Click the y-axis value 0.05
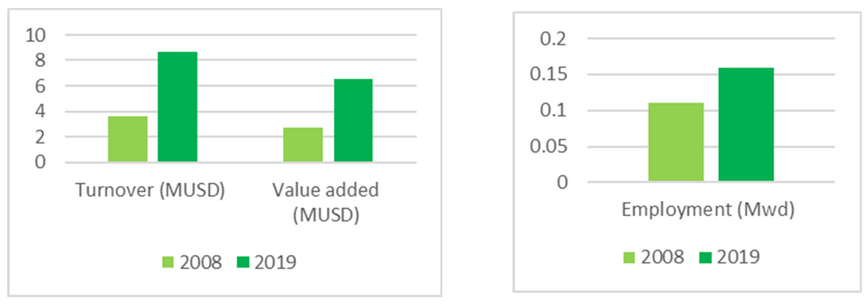Image resolution: width=868 pixels, height=306 pixels. tap(548, 146)
